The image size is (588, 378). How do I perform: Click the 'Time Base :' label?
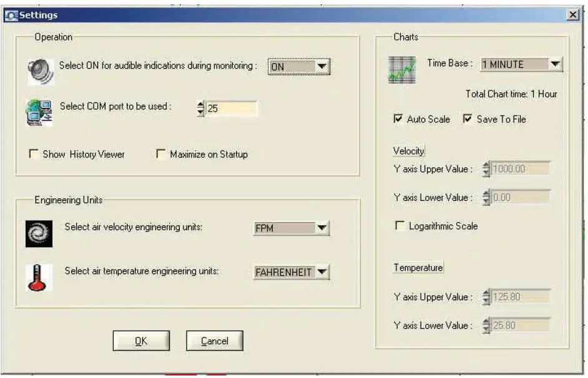click(449, 63)
